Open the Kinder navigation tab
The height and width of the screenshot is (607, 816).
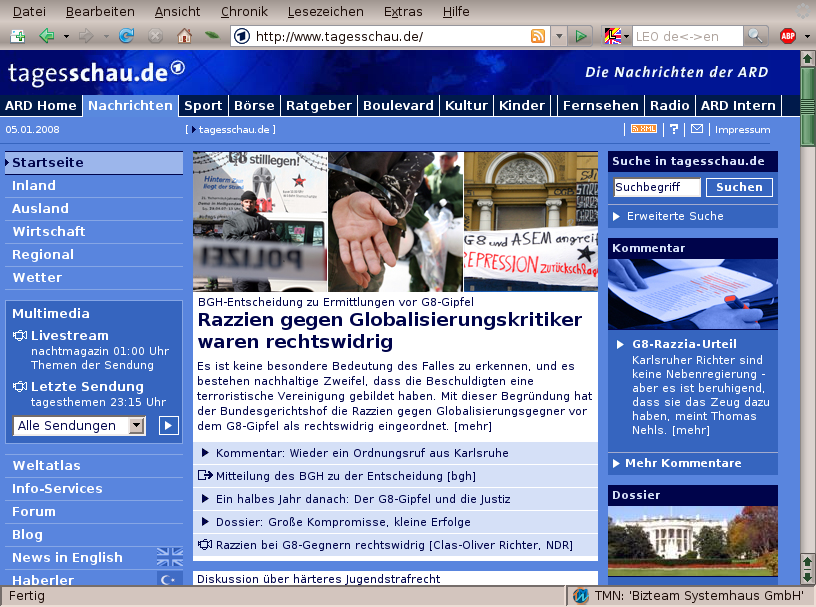tap(522, 106)
